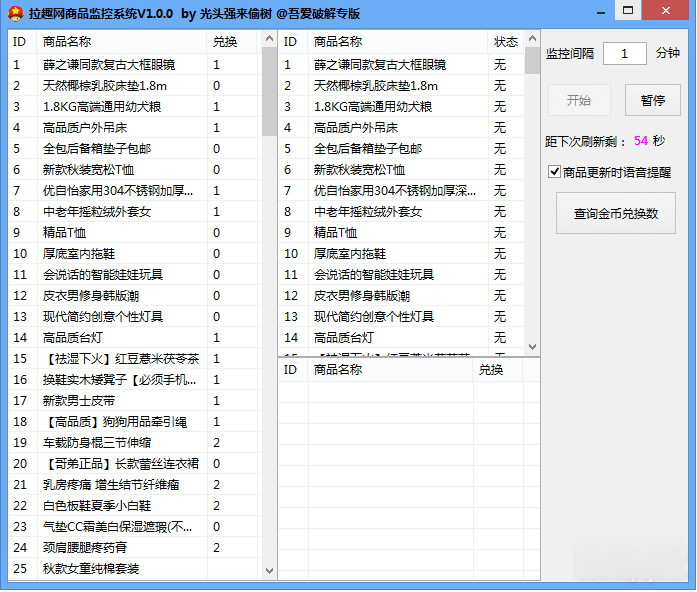
Task: Click the ID column header of the left list
Action: [20, 42]
